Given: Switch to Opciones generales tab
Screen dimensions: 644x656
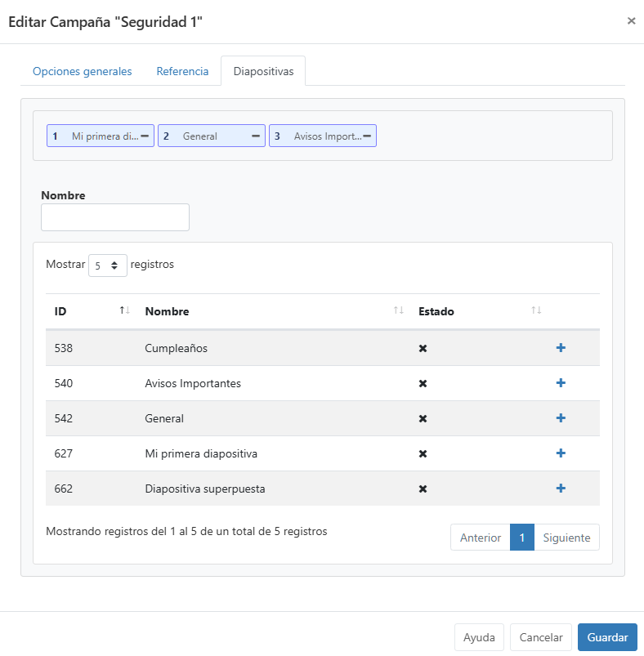Looking at the screenshot, I should pyautogui.click(x=82, y=72).
